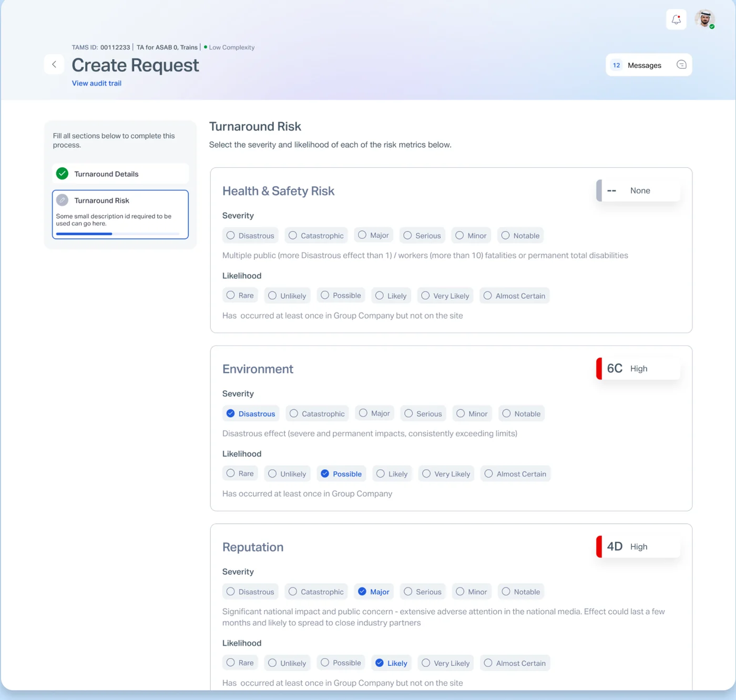Set Environment likelihood to Rare
The height and width of the screenshot is (700, 736).
tap(240, 473)
